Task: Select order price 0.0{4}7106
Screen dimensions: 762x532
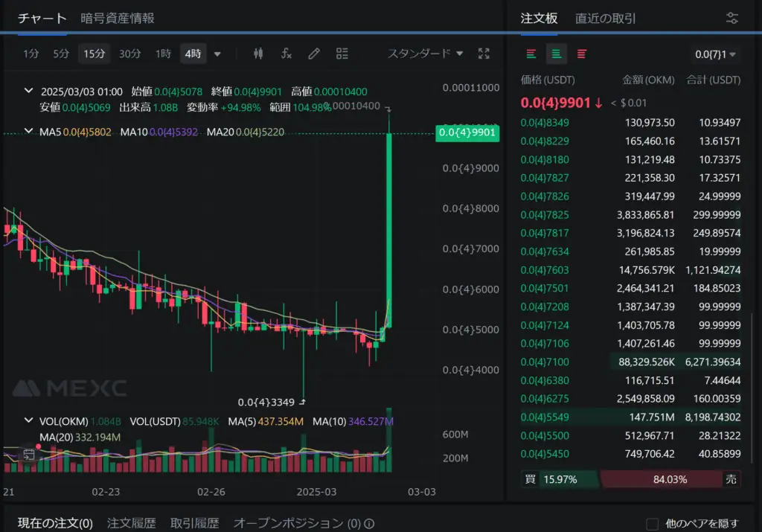Action: coord(544,344)
